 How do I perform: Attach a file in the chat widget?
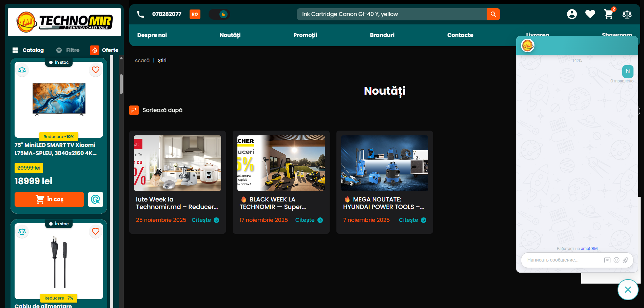pos(626,260)
